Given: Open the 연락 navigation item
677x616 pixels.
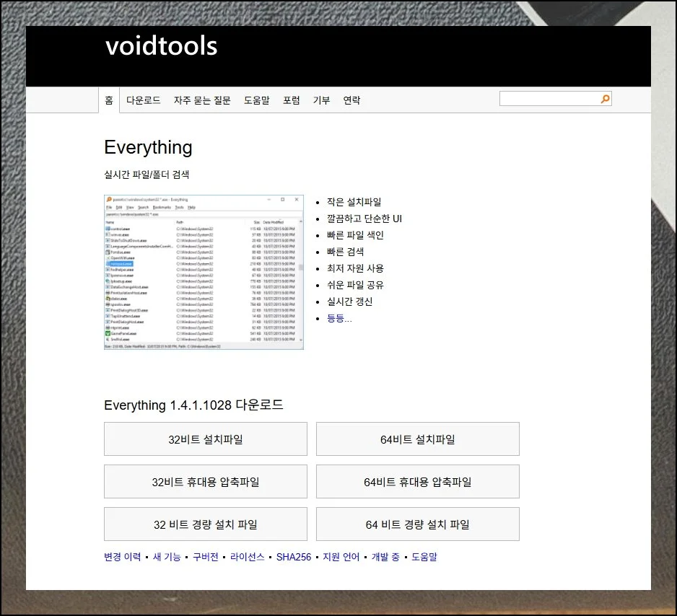Looking at the screenshot, I should [351, 100].
